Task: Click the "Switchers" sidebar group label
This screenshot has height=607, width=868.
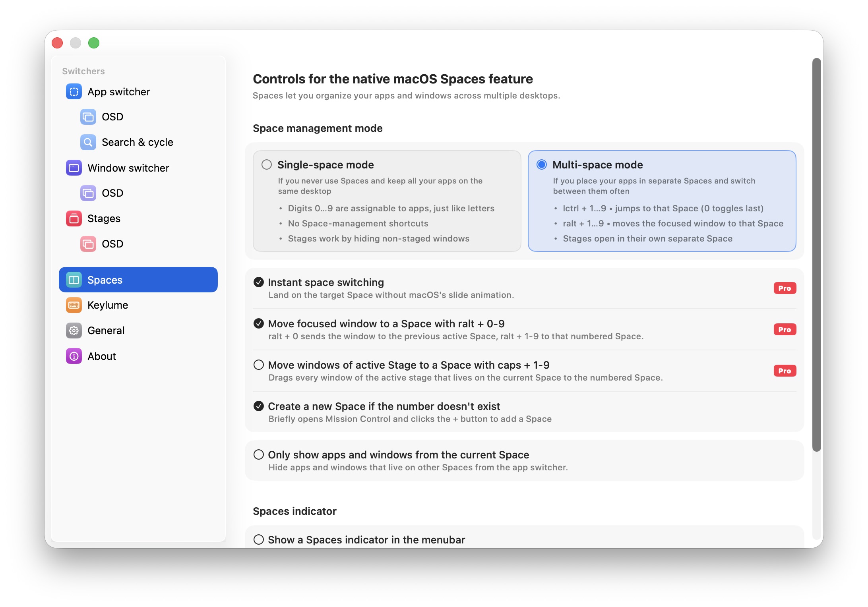Action: [x=83, y=71]
